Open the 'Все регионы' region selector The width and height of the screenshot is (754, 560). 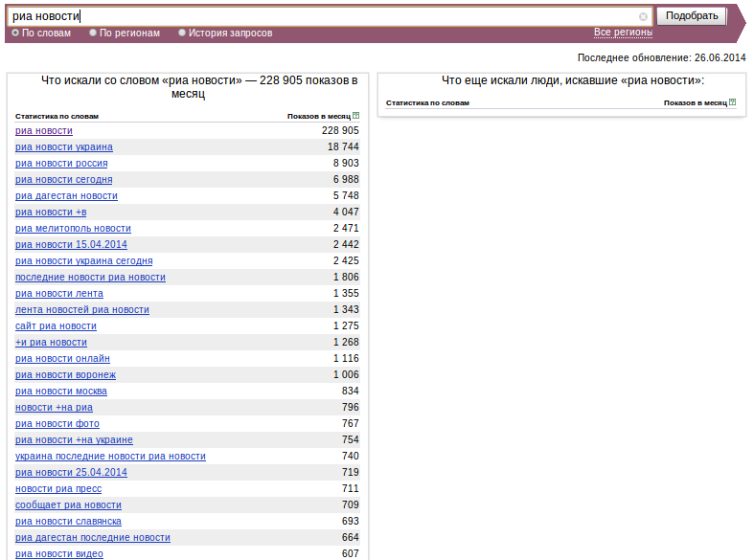[x=623, y=33]
